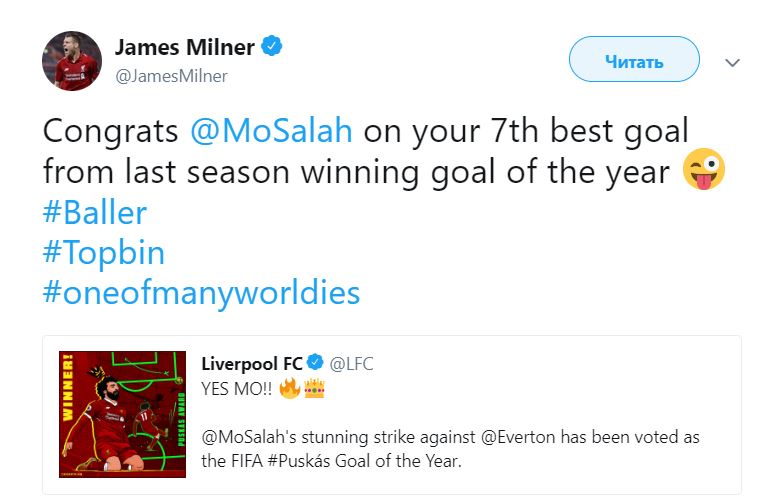Click the fire emoji in quoted tweet
The height and width of the screenshot is (497, 781).
[x=289, y=388]
